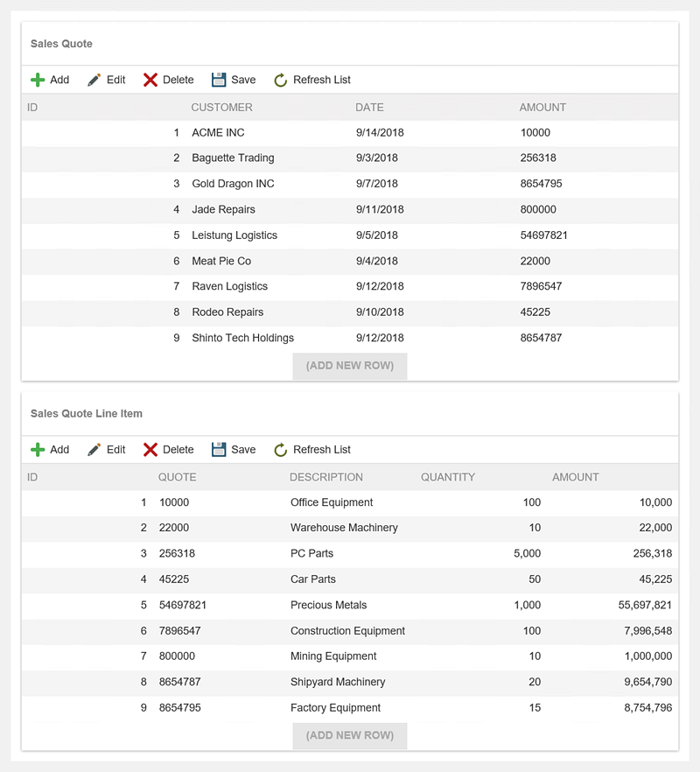The image size is (700, 772).
Task: Click the Shipyard Machinery description cell
Action: [x=336, y=683]
